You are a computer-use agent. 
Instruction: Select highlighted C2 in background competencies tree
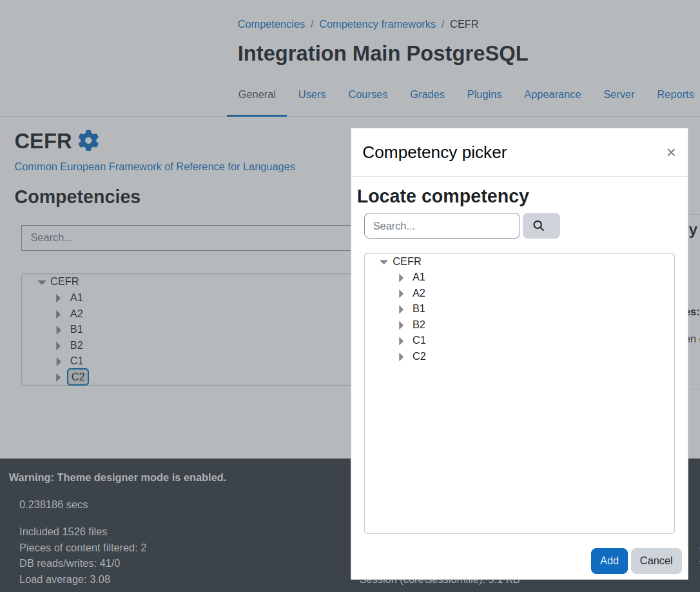pos(78,377)
